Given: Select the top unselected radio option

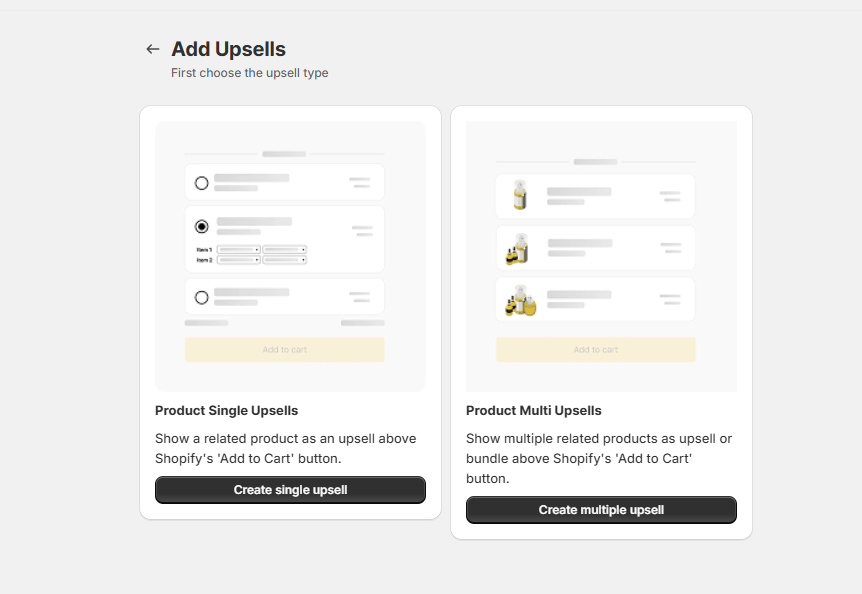Looking at the screenshot, I should tap(202, 183).
